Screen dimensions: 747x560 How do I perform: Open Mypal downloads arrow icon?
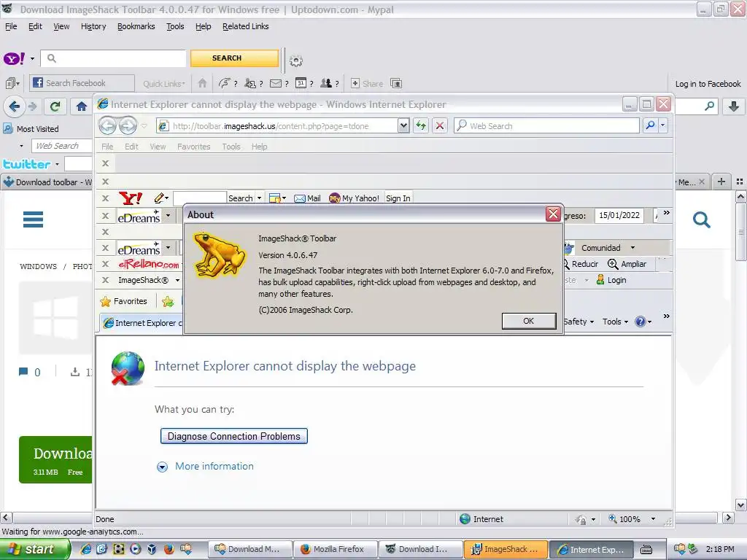pyautogui.click(x=734, y=106)
